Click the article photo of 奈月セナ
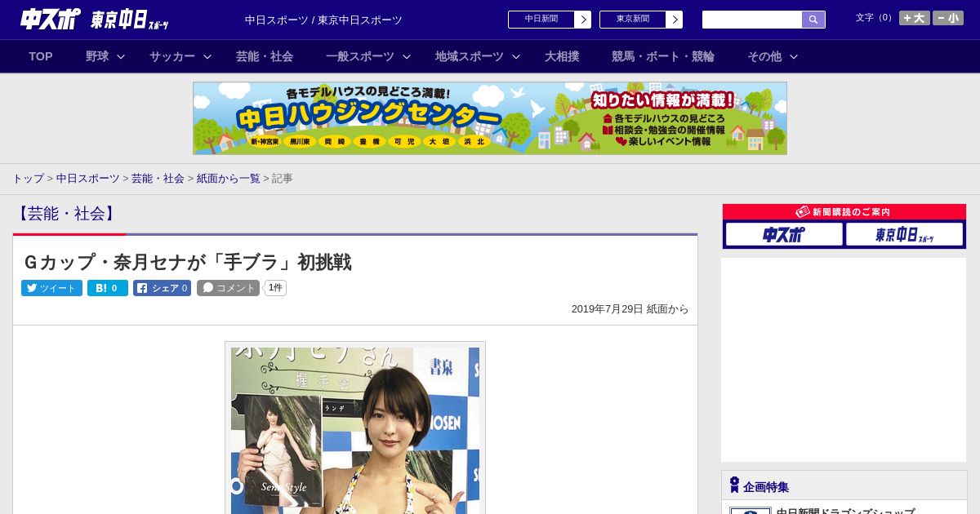980x514 pixels. 355,430
